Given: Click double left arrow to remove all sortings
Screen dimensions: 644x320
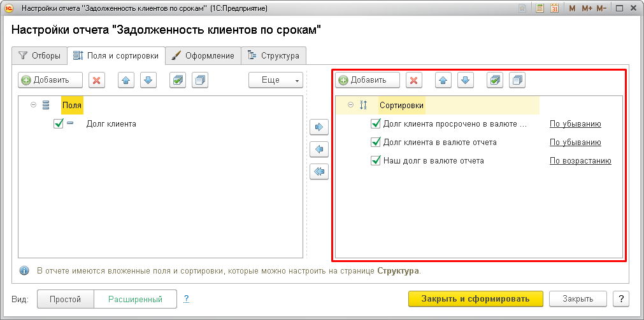Looking at the screenshot, I should [319, 172].
